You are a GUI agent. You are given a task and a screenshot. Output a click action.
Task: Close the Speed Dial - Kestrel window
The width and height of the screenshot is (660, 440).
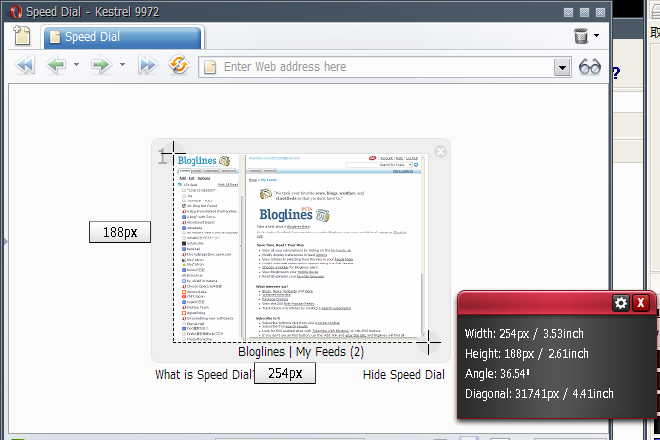[x=600, y=12]
